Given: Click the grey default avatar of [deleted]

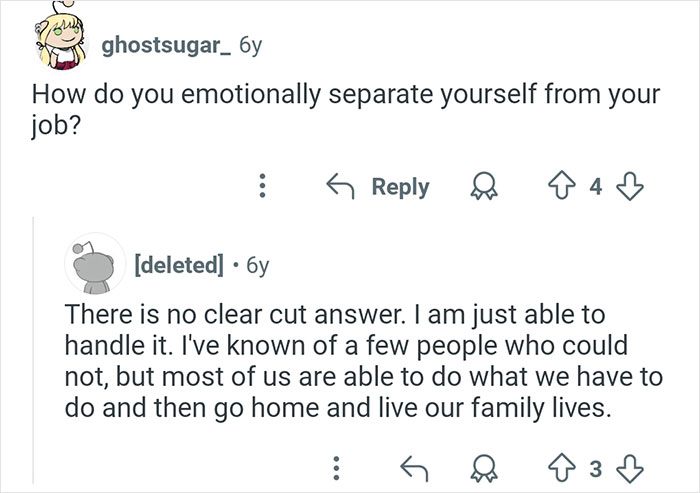Looking at the screenshot, I should (x=92, y=267).
